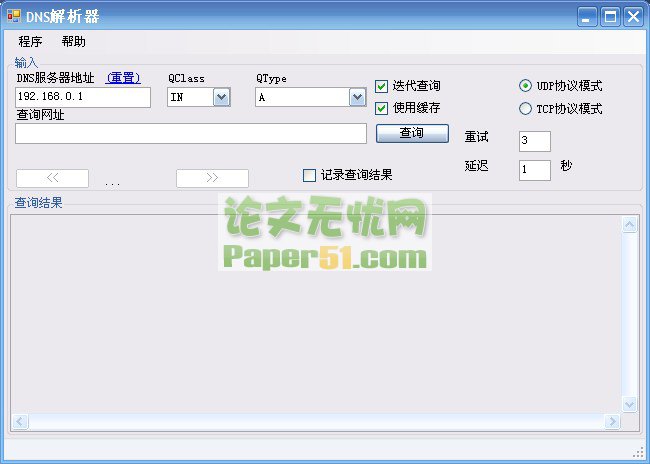Toggle the 迭代查询 checkbox
The image size is (650, 464).
tap(381, 86)
